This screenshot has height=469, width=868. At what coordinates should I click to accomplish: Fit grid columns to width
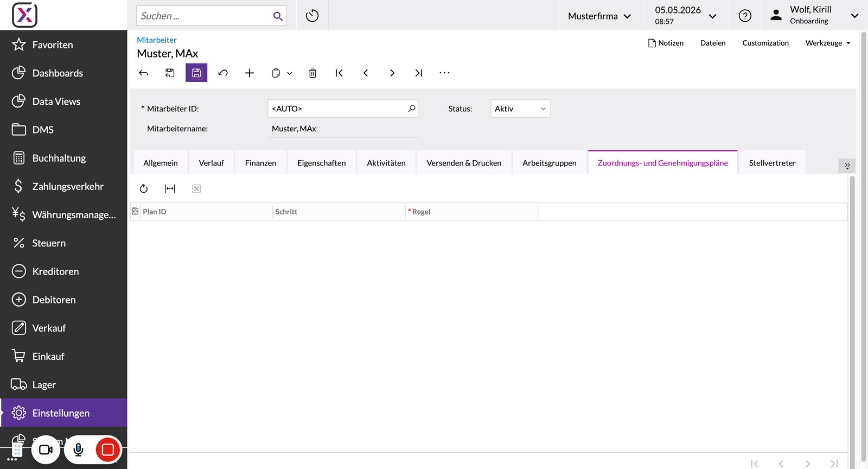(170, 188)
